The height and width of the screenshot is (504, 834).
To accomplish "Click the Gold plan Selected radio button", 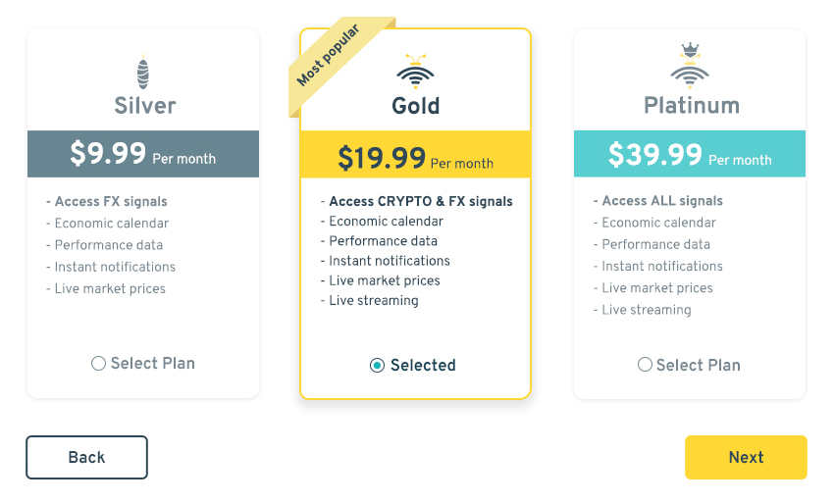I will pos(378,366).
